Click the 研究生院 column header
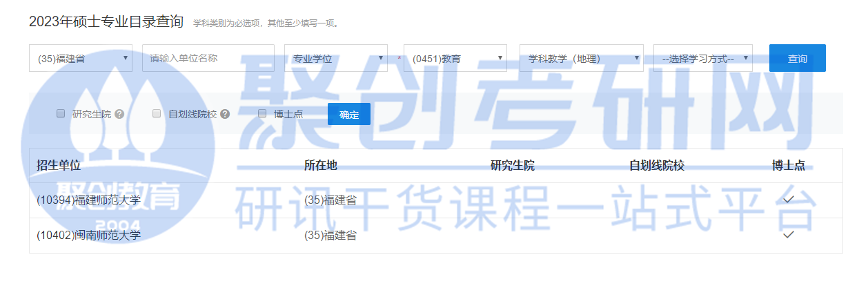The image size is (868, 286). click(x=513, y=166)
